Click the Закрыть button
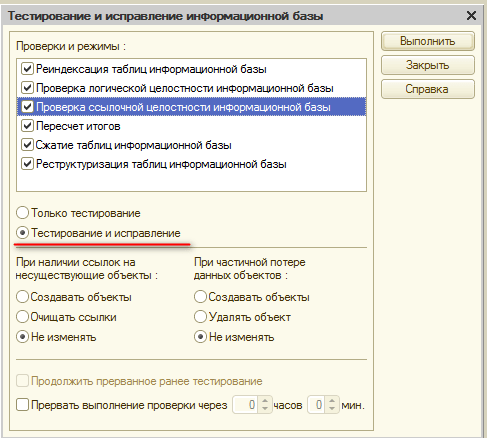The height and width of the screenshot is (438, 487). [x=428, y=65]
